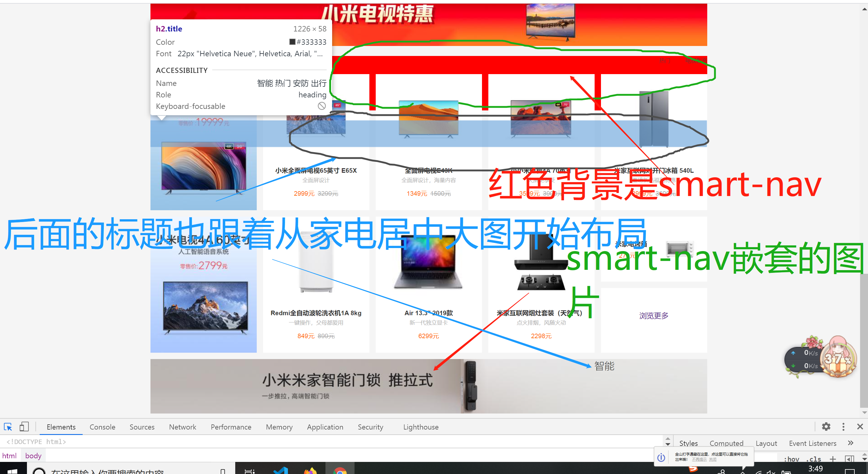This screenshot has width=868, height=474.
Task: Select the Styles pane tab
Action: (x=688, y=443)
